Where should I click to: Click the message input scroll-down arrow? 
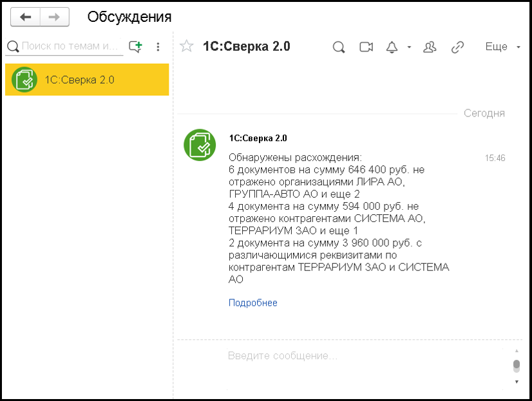pos(517,382)
